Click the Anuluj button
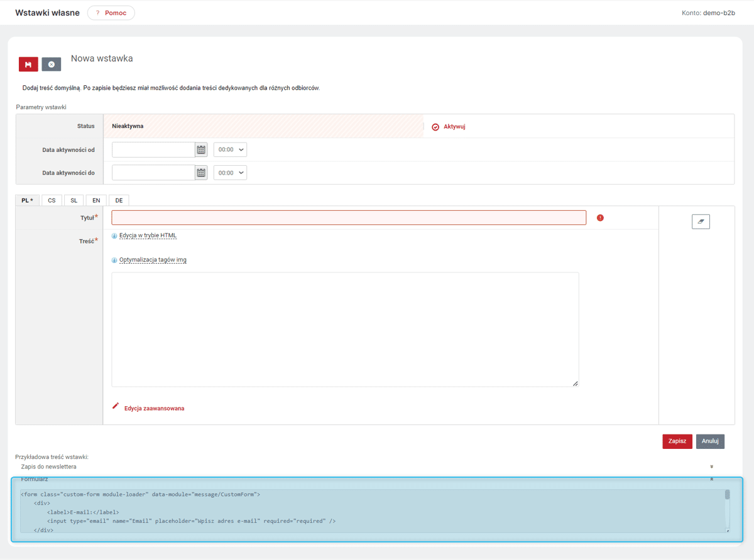The image size is (754, 560). coord(710,441)
